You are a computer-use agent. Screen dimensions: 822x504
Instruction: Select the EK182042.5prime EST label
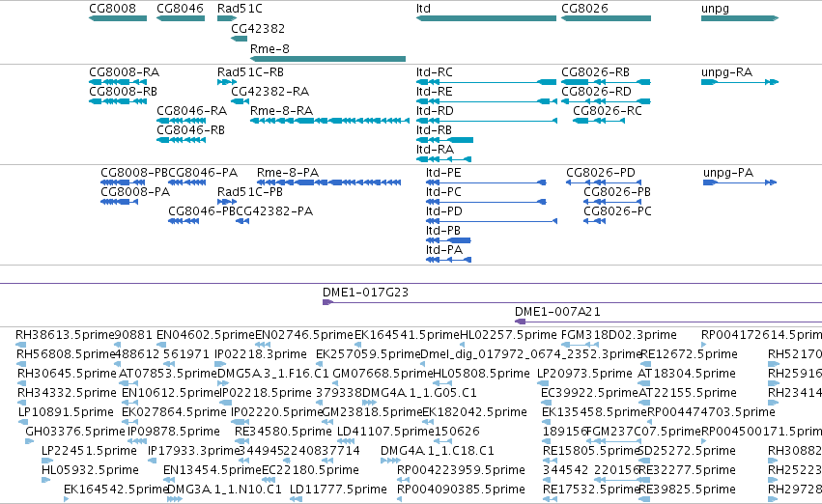click(x=474, y=412)
